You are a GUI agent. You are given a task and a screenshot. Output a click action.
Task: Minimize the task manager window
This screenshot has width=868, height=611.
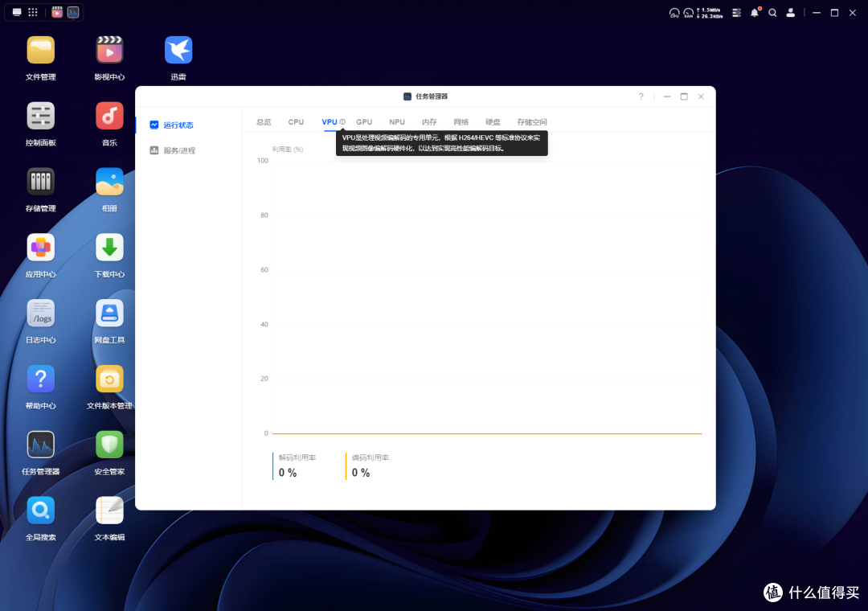tap(667, 96)
